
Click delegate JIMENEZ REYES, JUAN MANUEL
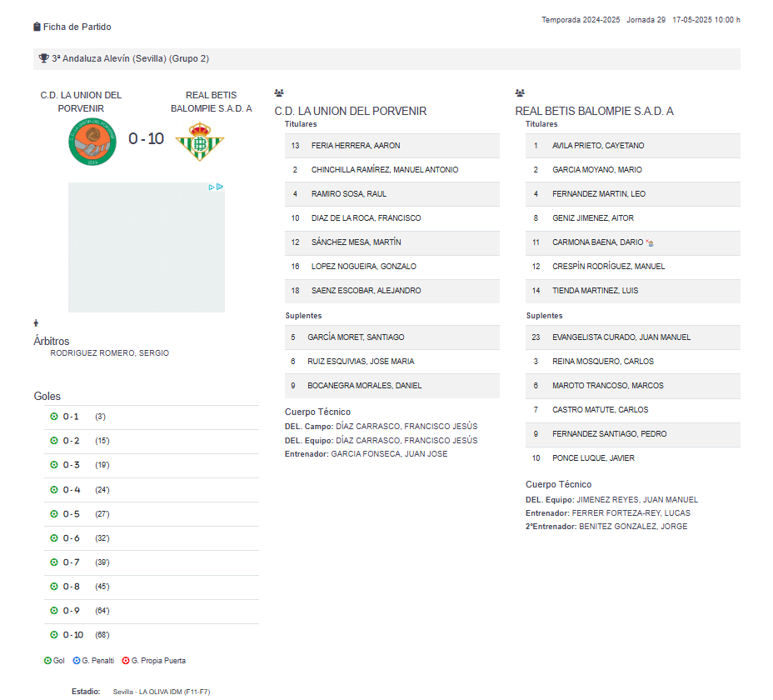(637, 500)
